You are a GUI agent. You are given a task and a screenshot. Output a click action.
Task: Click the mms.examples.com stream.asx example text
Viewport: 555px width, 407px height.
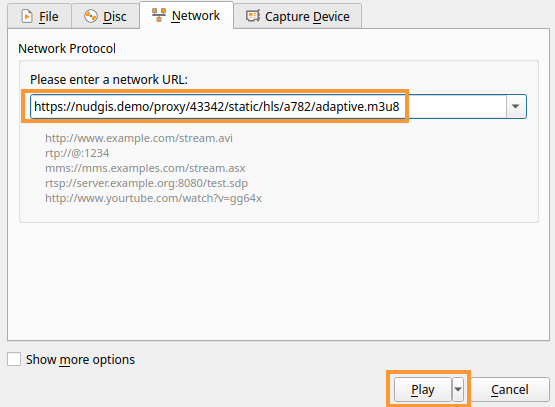pos(145,168)
